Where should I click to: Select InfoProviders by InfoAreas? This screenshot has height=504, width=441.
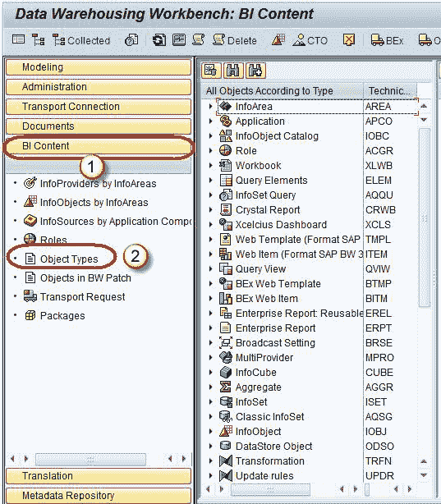tap(98, 184)
